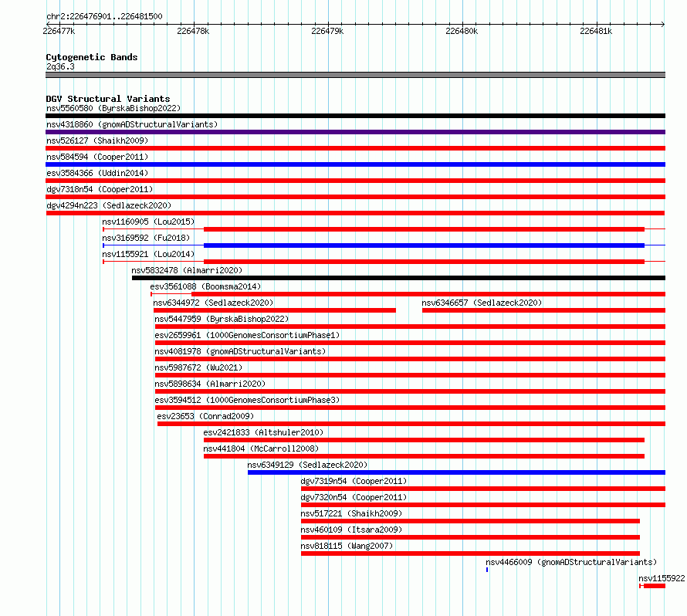Open the nsv517221 (Shaikh2009) label
Viewport: 687px width, 616px height.
351,513
